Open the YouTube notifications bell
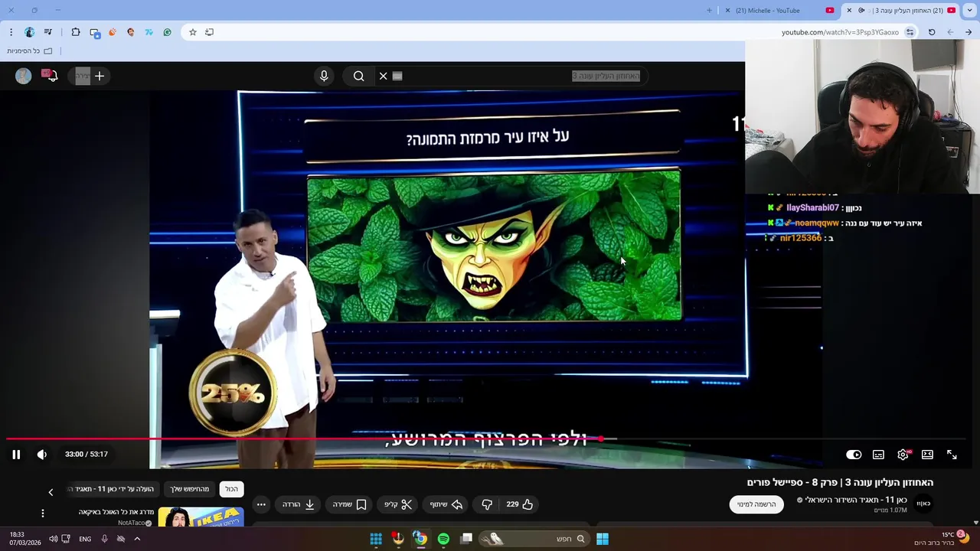 click(x=51, y=76)
